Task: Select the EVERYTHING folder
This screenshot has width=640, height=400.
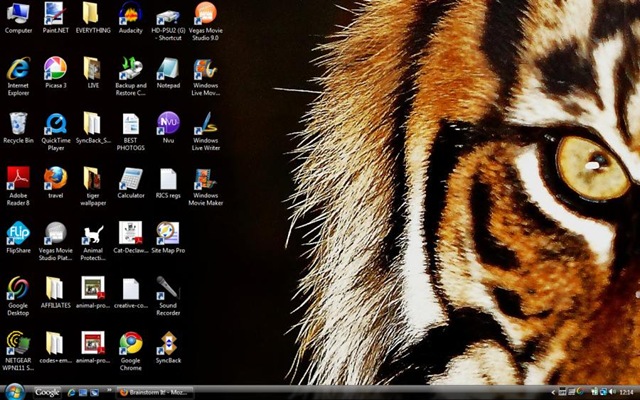Action: (93, 18)
